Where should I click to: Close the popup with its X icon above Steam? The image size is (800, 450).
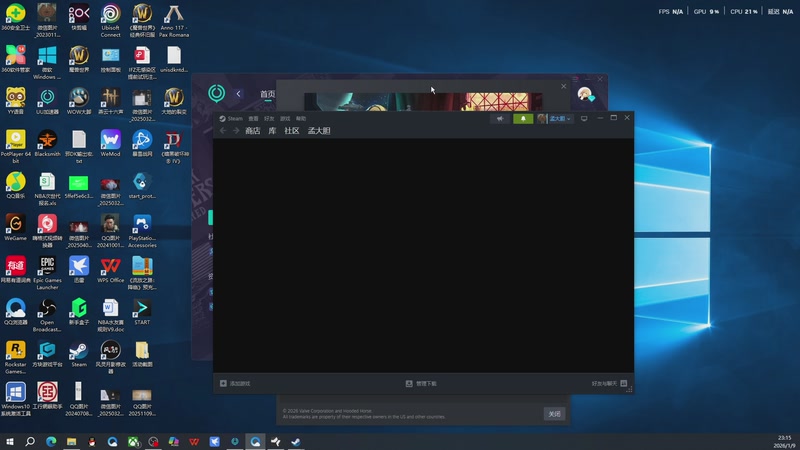click(x=563, y=86)
